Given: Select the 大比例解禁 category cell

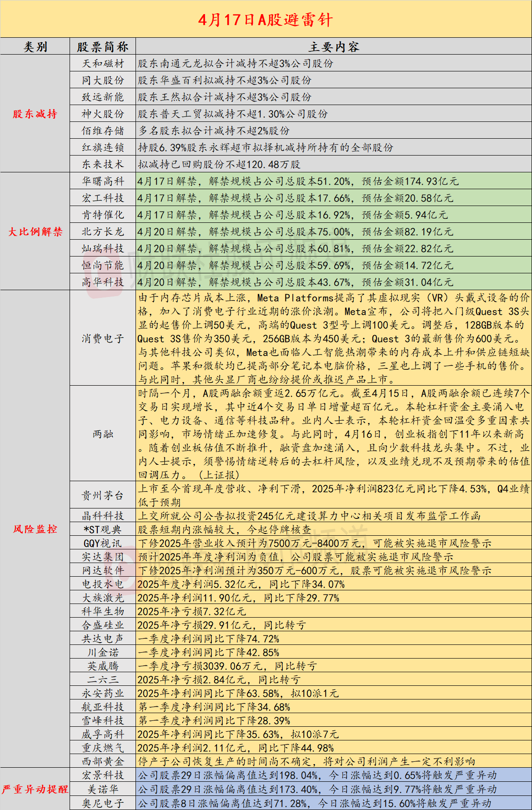Looking at the screenshot, I should click(x=35, y=232).
